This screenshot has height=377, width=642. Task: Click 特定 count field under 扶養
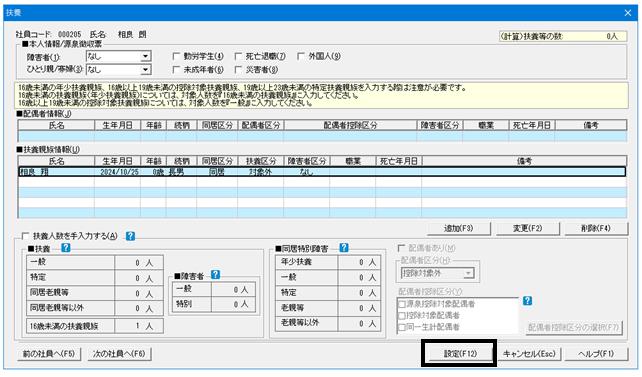(139, 278)
